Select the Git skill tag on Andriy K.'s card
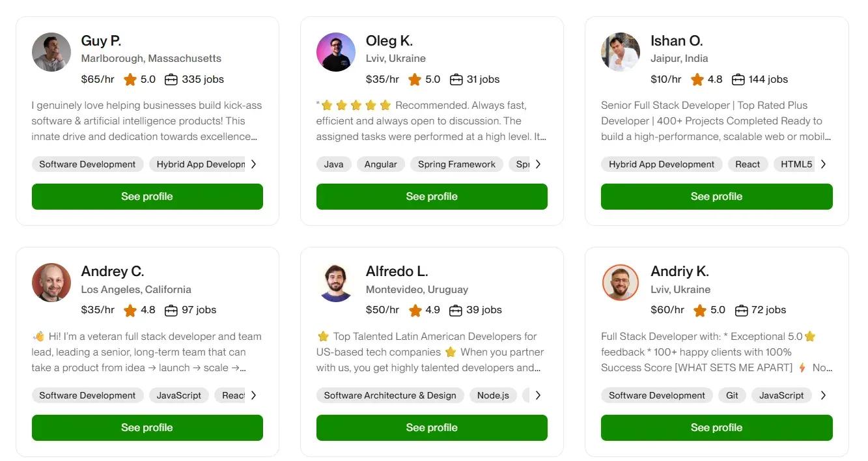The image size is (868, 461). click(x=732, y=395)
